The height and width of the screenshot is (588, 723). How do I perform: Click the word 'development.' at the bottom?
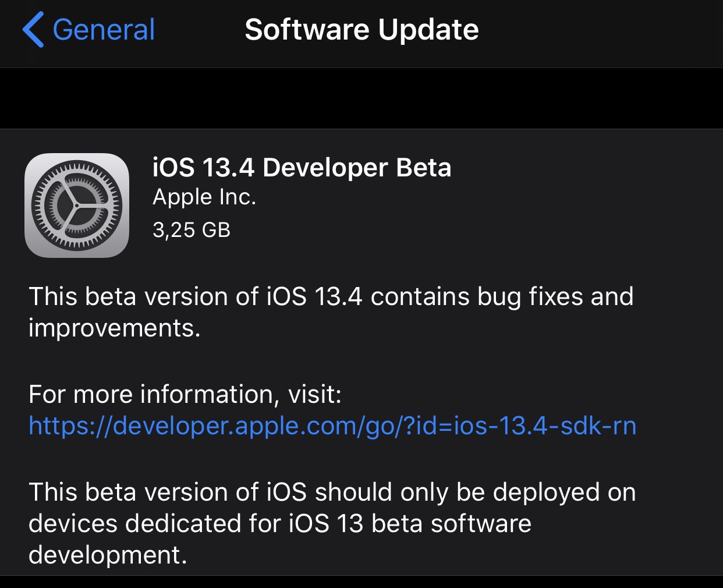[108, 555]
